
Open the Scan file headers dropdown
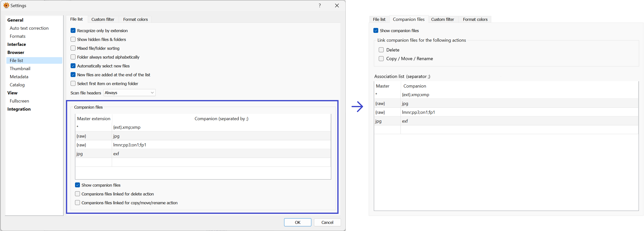129,93
